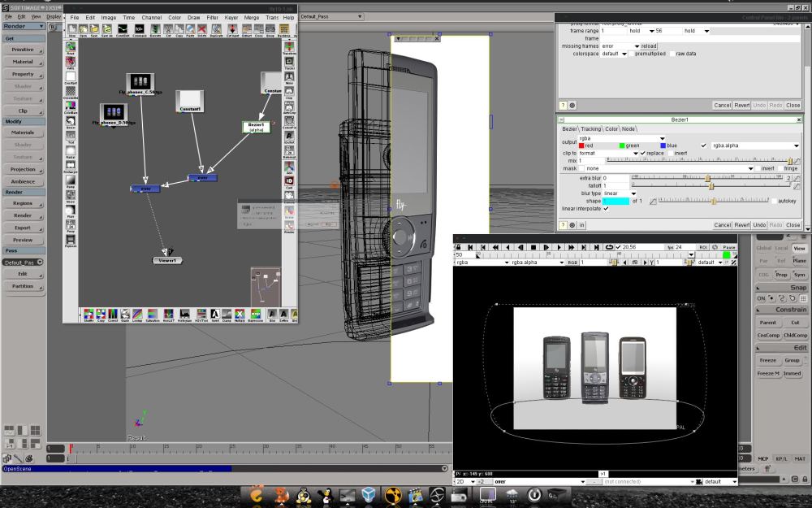812x508 pixels.
Task: Enable the premultiplied checkbox
Action: pos(631,54)
